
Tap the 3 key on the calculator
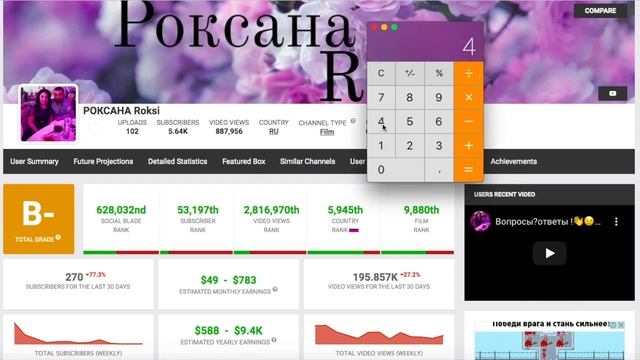tap(439, 146)
